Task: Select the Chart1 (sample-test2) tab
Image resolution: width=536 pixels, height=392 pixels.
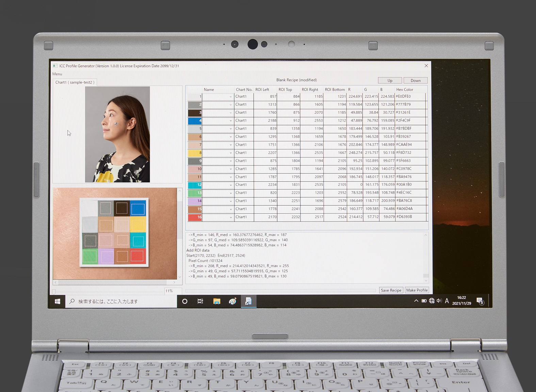Action: [75, 82]
